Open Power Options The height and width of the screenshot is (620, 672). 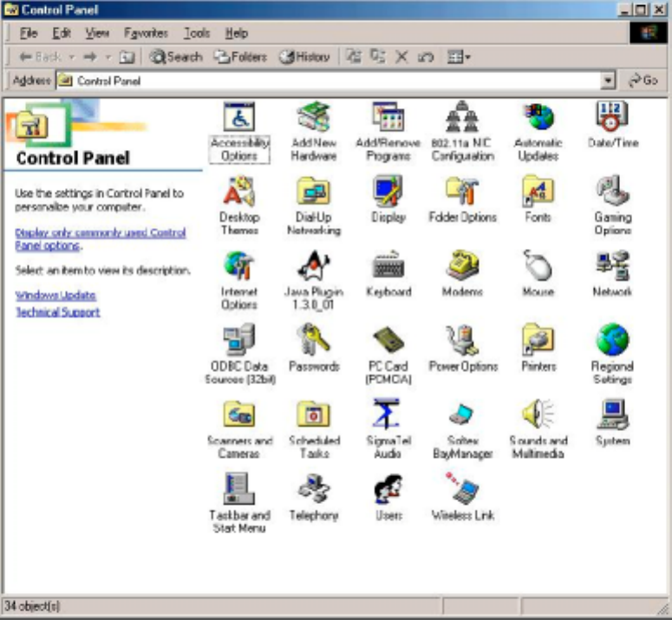pyautogui.click(x=463, y=349)
